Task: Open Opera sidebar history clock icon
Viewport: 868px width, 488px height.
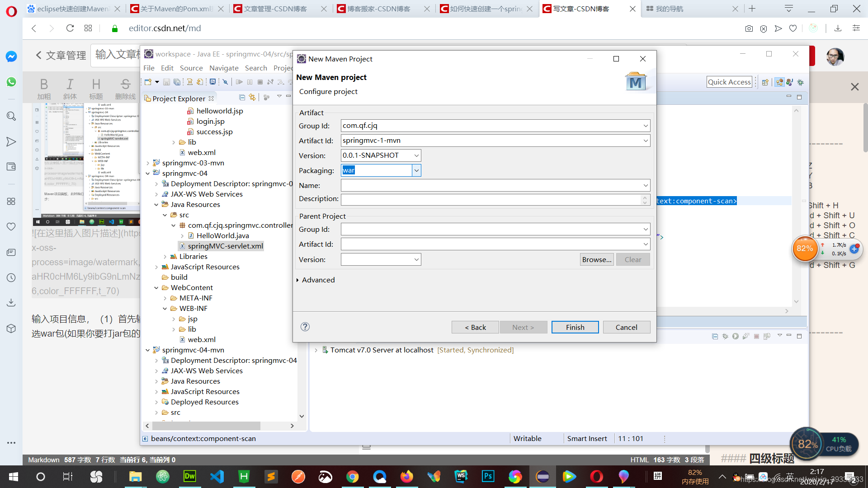Action: [x=11, y=277]
